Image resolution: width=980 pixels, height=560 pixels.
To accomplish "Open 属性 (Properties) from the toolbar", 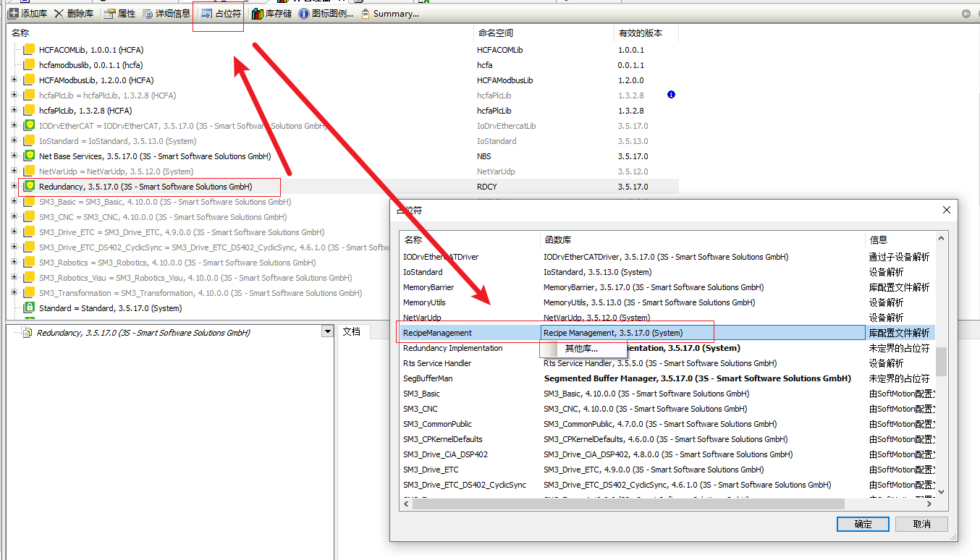I will (x=110, y=14).
